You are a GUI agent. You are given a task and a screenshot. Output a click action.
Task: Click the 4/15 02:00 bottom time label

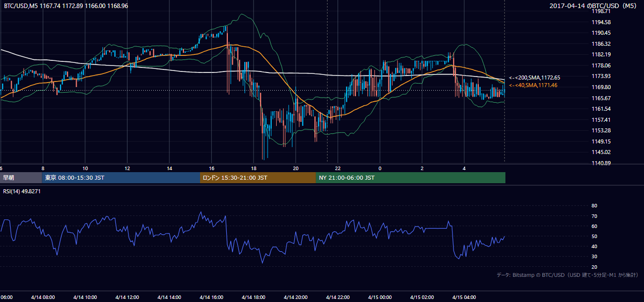422,297
